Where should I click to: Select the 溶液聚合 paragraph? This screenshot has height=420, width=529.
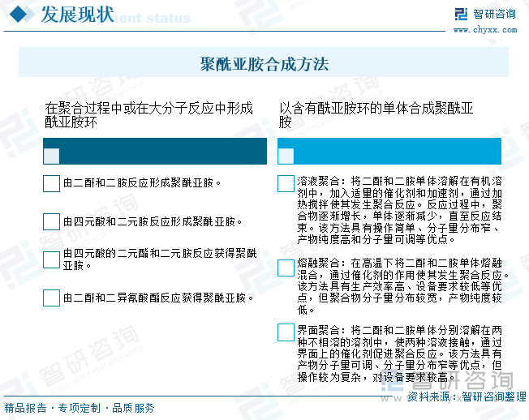tap(399, 210)
